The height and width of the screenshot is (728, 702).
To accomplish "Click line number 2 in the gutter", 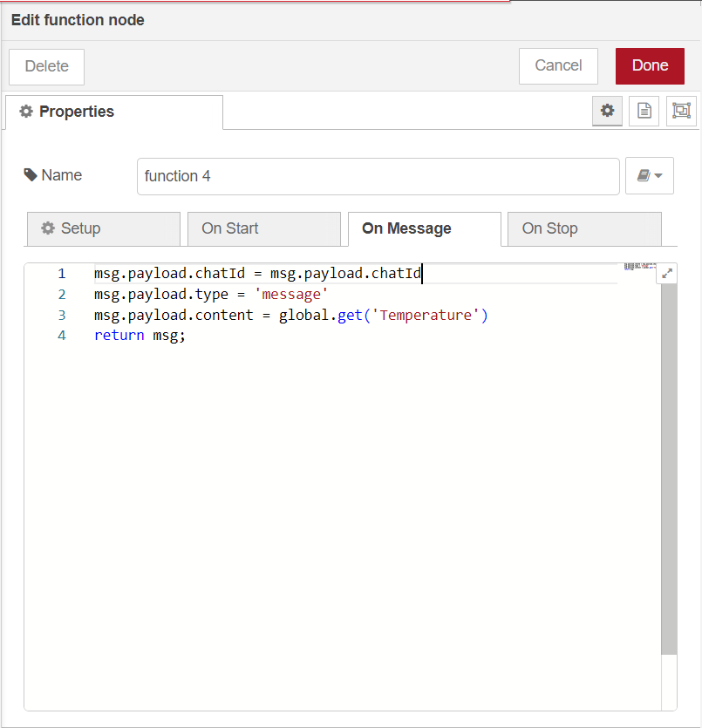I will pos(62,294).
